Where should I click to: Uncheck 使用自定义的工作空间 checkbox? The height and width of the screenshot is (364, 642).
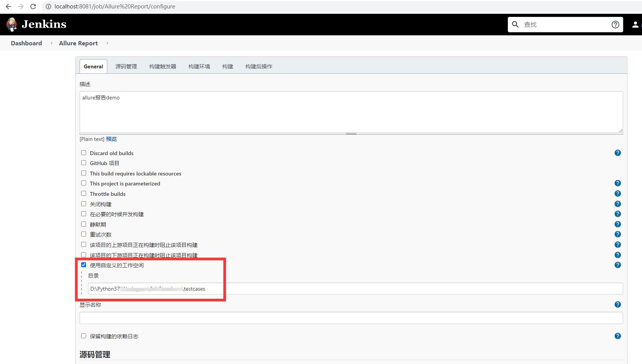coord(83,265)
